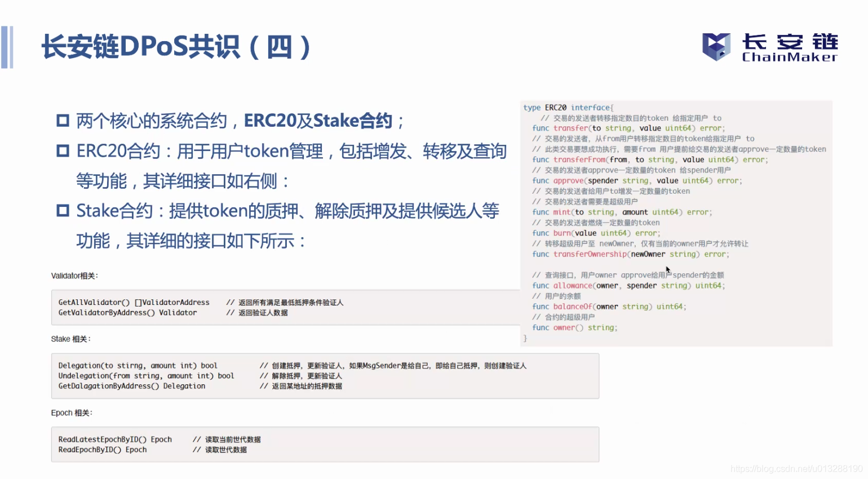
Task: Click the comment 返回某地址的抵押数据
Action: 300,386
